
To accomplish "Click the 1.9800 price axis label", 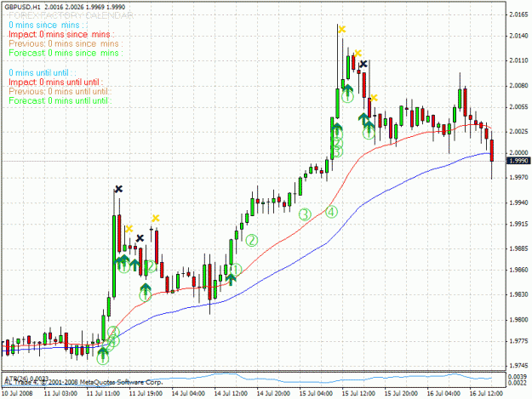I will pyautogui.click(x=518, y=320).
